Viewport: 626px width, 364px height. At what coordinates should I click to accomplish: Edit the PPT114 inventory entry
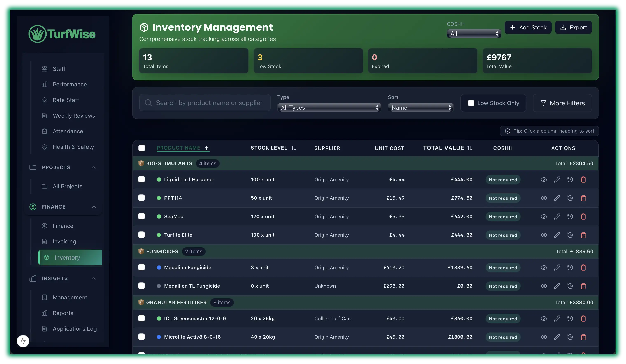tap(557, 198)
